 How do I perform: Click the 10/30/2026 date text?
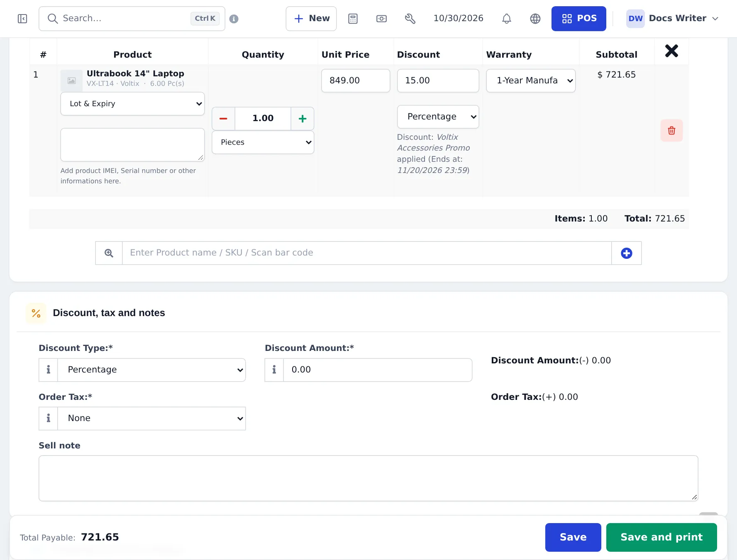pos(459,18)
